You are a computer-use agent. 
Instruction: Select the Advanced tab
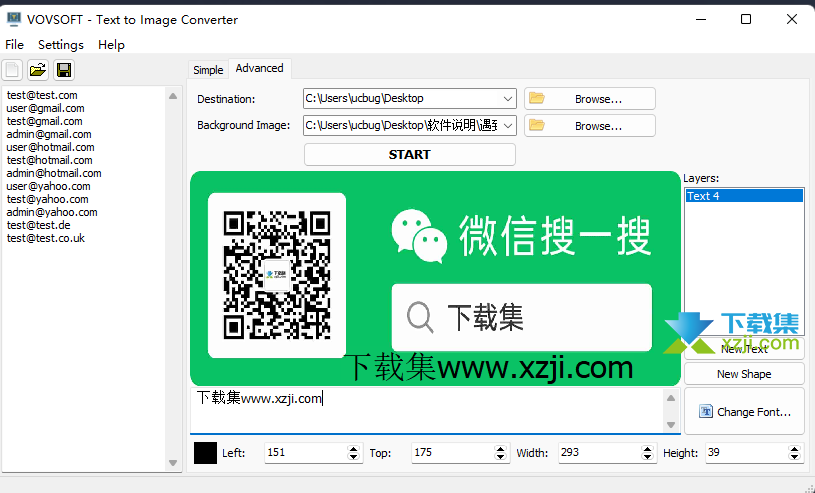pos(259,68)
